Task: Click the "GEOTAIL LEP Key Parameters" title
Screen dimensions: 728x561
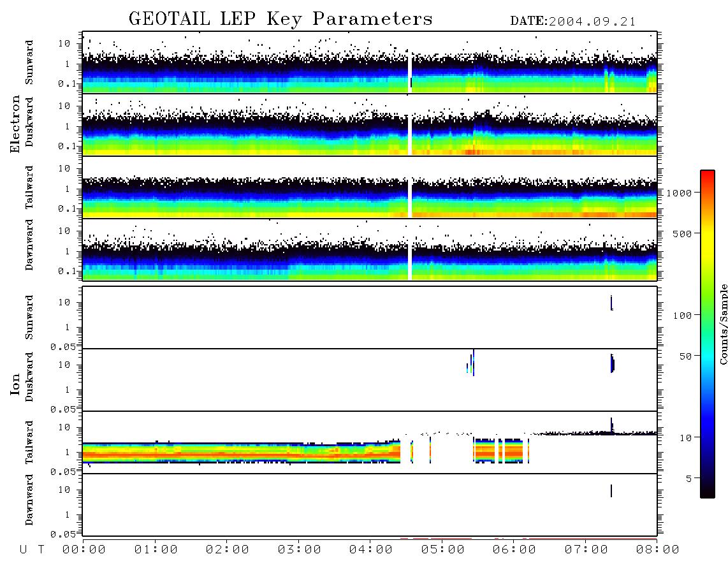Action: click(x=280, y=20)
